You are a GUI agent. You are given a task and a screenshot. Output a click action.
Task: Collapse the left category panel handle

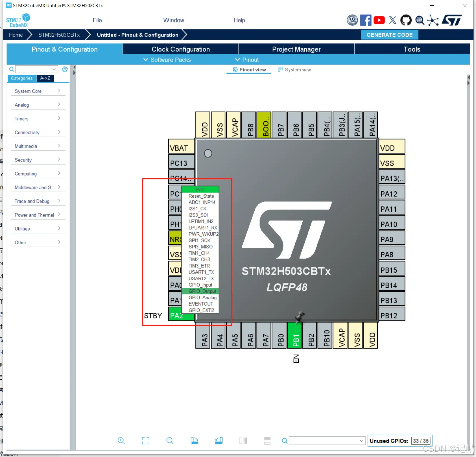[74, 70]
